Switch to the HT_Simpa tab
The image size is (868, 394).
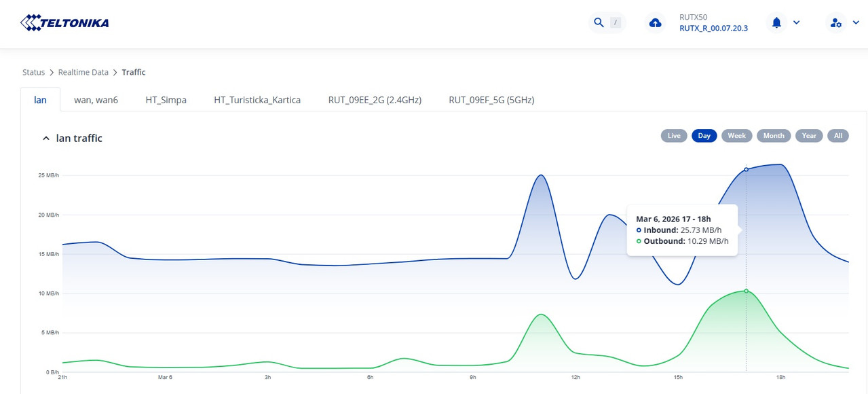166,100
